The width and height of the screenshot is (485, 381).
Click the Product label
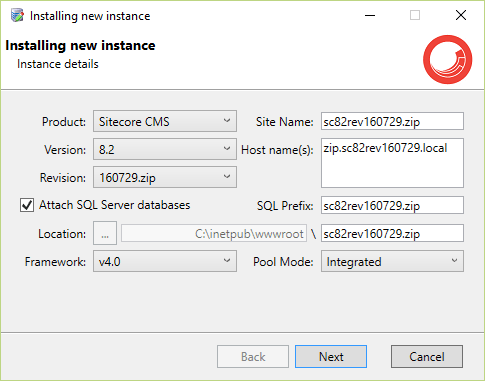pos(64,122)
